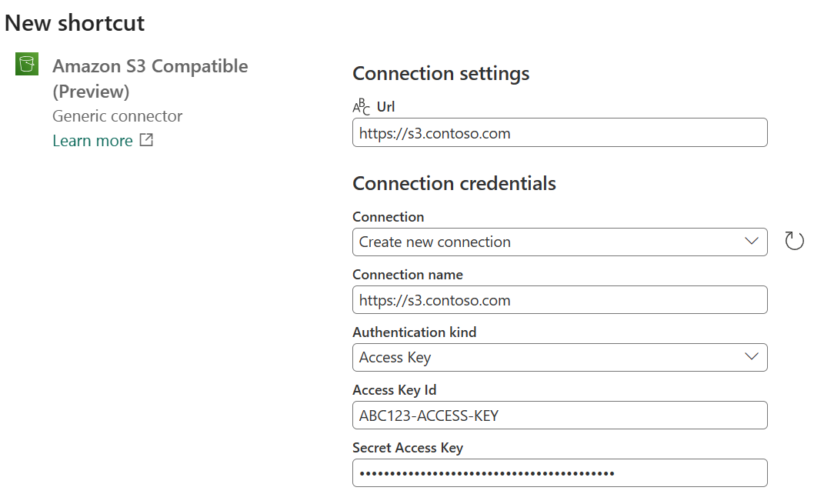Click the ABC text-type icon beside Url
824x504 pixels.
(361, 107)
